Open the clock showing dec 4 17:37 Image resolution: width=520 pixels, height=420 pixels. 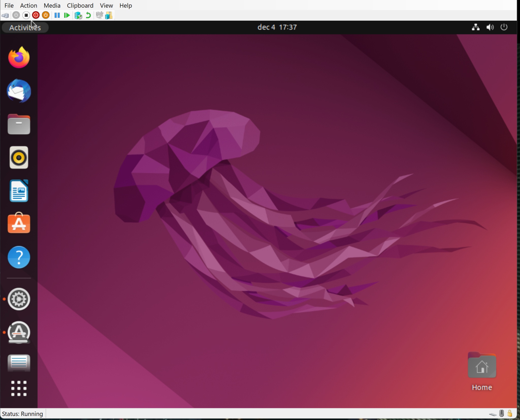tap(277, 27)
